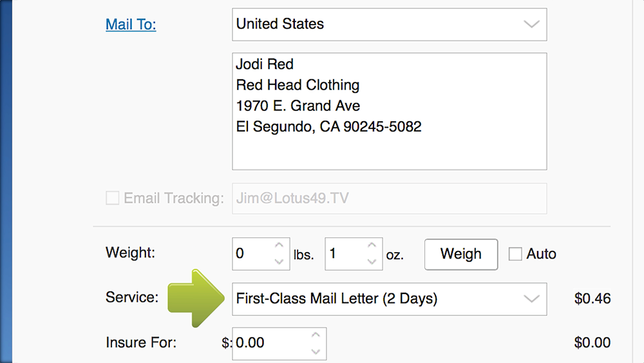Decrease the ounces weight value
The height and width of the screenshot is (363, 644).
pos(372,262)
